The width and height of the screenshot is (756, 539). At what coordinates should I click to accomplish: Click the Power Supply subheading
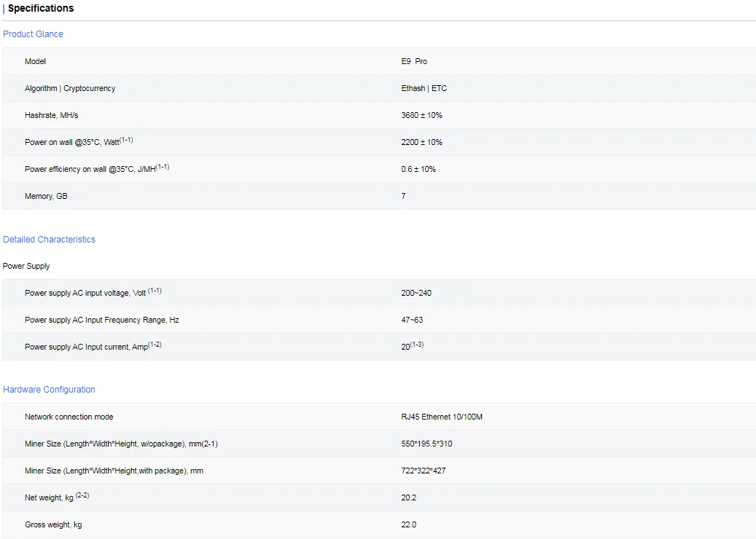26,267
